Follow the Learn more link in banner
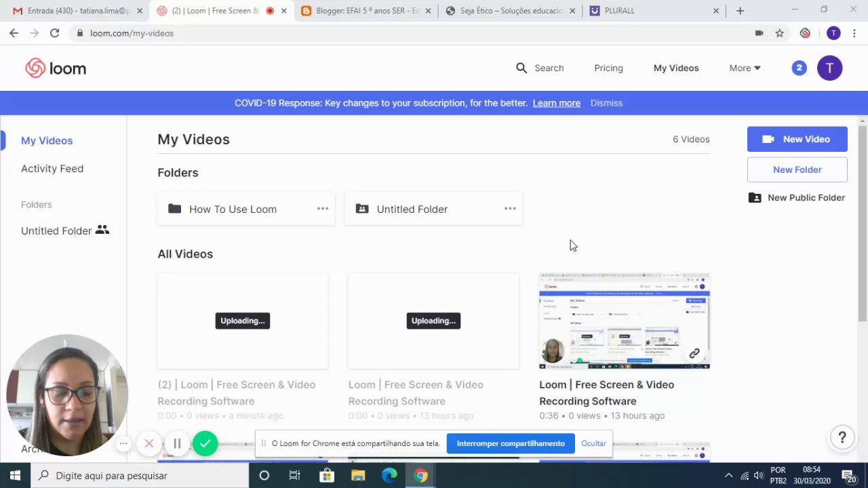The image size is (868, 488). point(557,103)
